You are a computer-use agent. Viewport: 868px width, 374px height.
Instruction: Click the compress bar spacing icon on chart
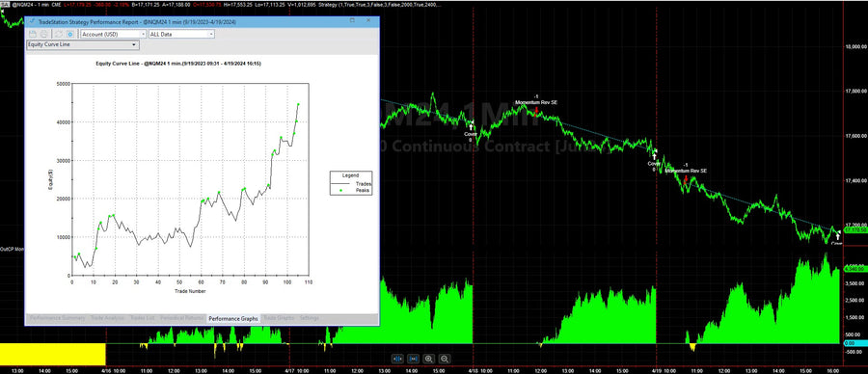pos(397,359)
